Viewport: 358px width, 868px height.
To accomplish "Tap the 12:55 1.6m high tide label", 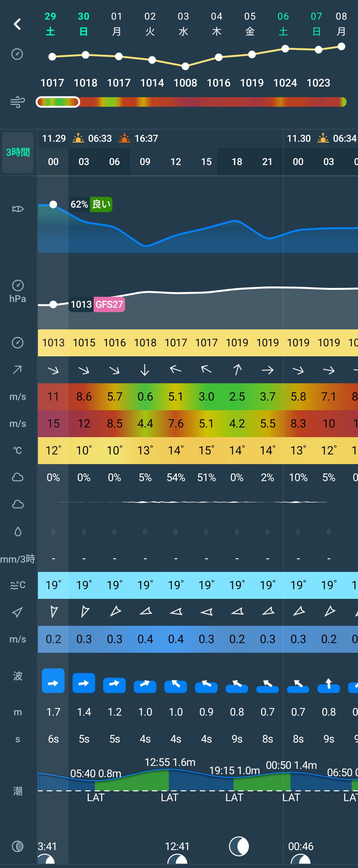I will click(x=170, y=762).
